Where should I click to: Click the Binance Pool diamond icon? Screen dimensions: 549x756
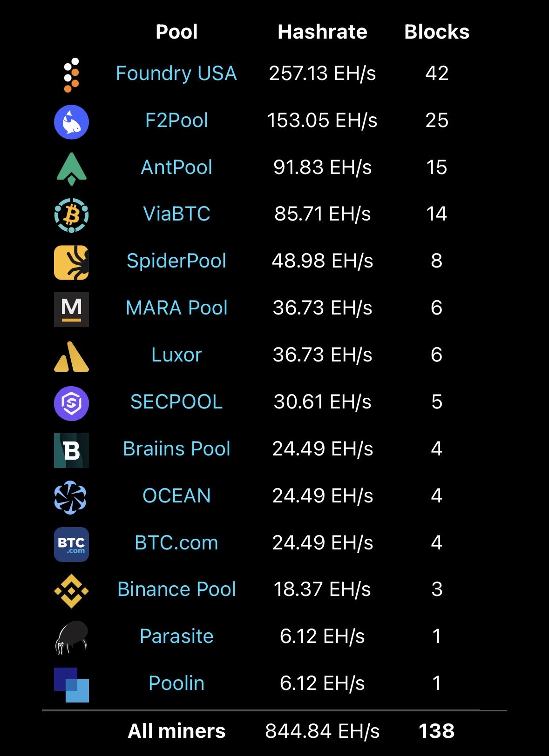71,591
